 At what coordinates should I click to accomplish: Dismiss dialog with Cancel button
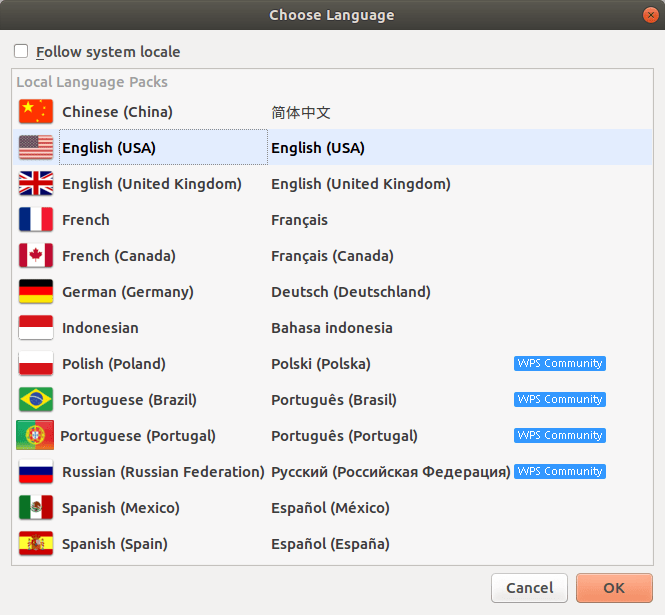pos(529,588)
